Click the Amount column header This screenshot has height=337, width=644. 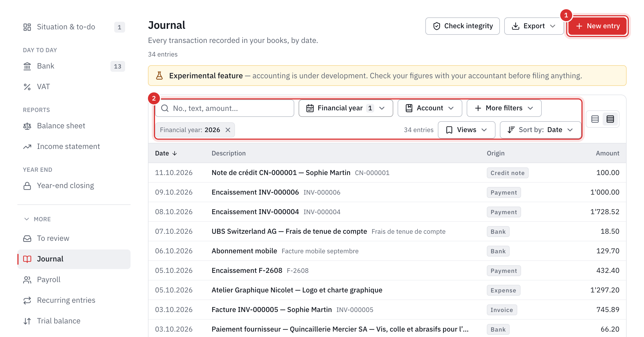pyautogui.click(x=608, y=153)
